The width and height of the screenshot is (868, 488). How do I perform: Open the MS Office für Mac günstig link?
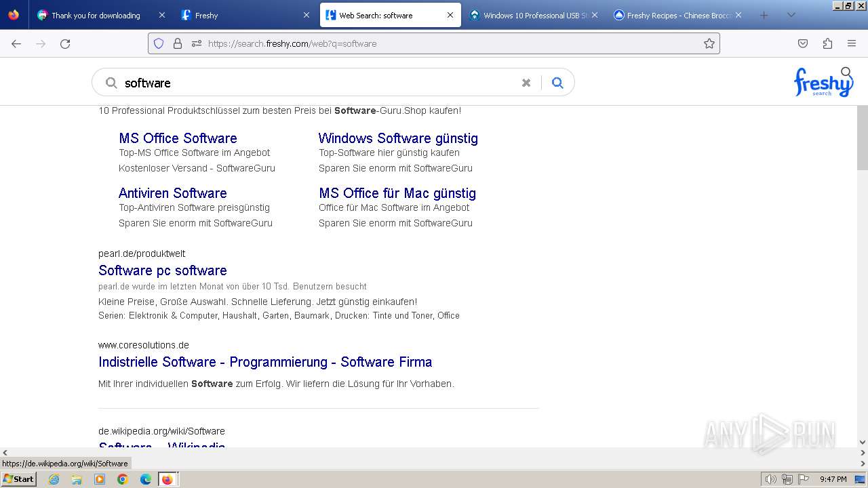point(397,193)
